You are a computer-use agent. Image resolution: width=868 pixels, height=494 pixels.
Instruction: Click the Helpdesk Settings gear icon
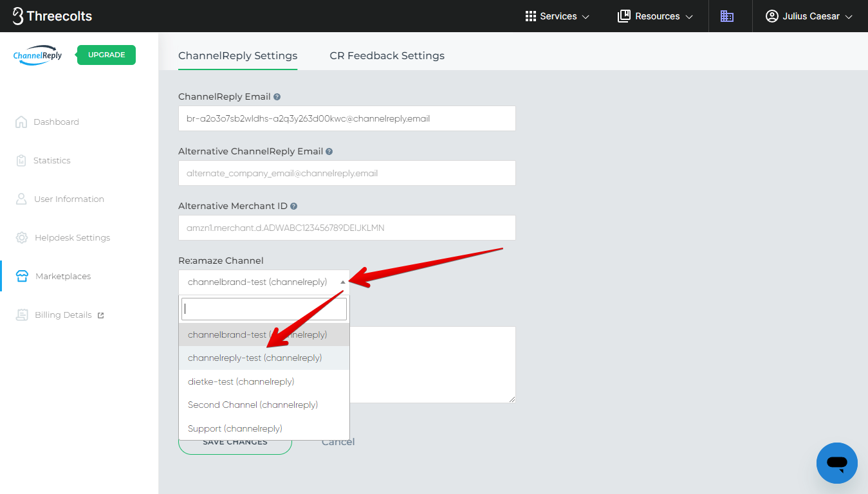tap(22, 237)
